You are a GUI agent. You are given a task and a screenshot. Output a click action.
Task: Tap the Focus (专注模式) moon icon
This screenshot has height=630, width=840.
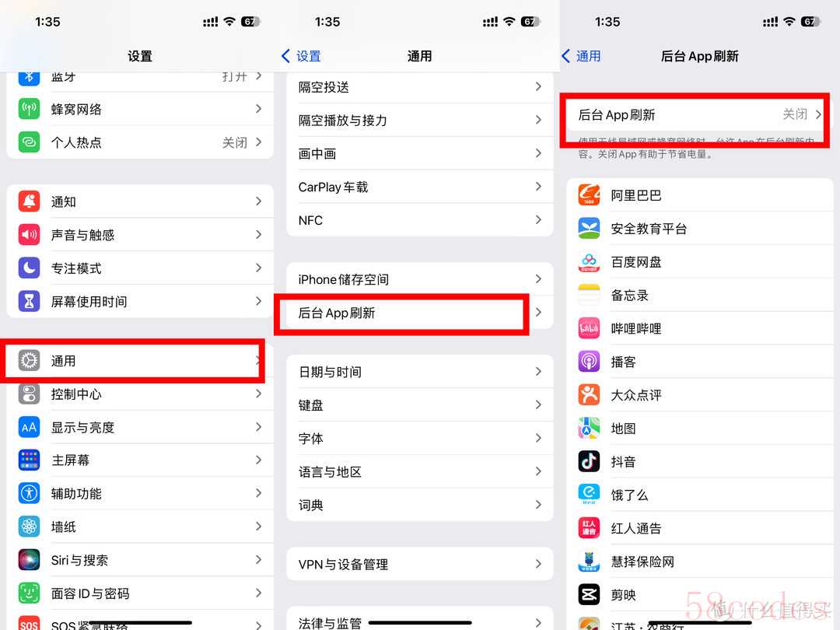point(29,268)
